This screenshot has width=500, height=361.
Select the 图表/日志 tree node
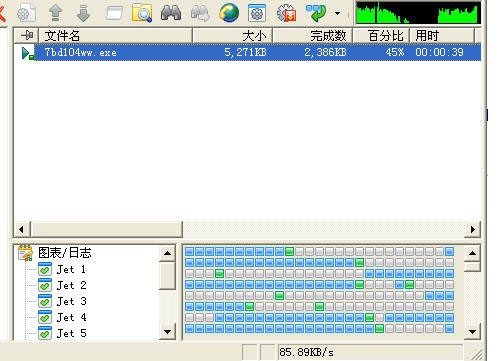point(65,253)
